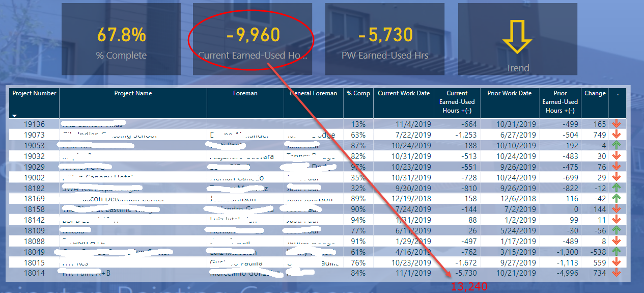This screenshot has width=644, height=293.
Task: Click the 13% comp value in row 19136
Action: (x=358, y=124)
